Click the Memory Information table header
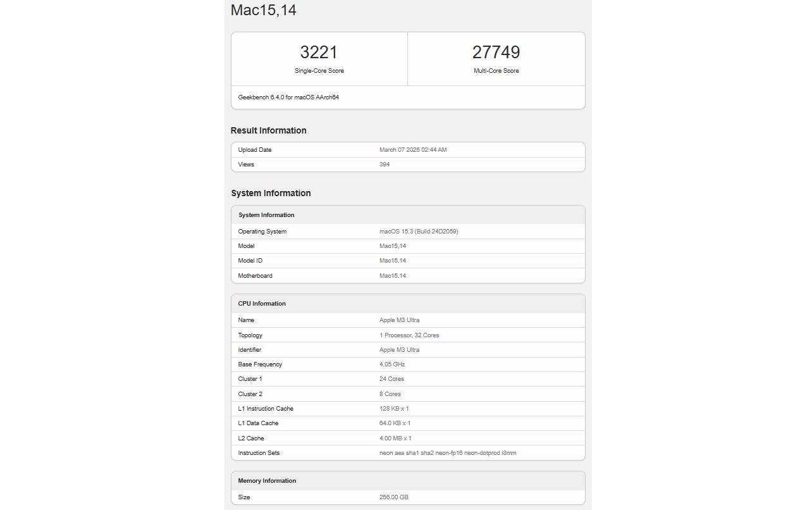Image resolution: width=812 pixels, height=510 pixels. 267,481
